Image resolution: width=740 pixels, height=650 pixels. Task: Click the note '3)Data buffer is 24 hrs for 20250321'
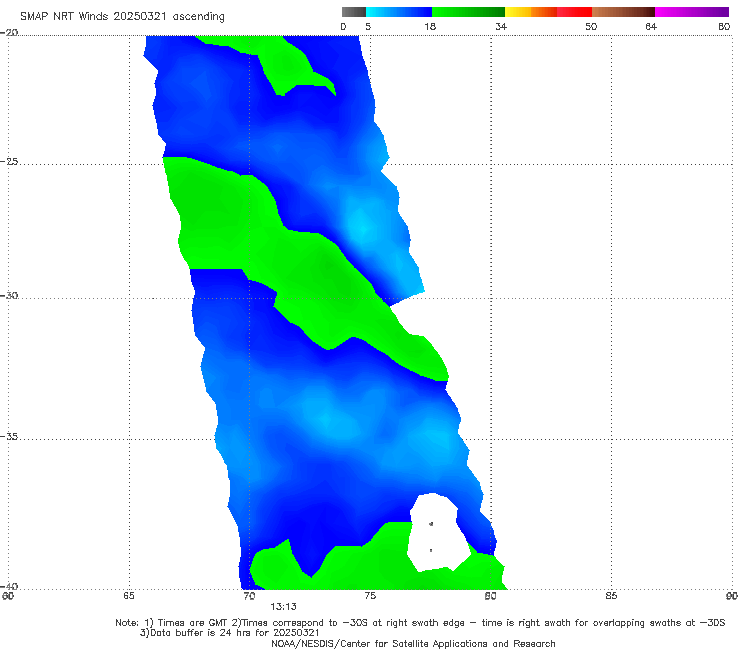click(x=230, y=633)
